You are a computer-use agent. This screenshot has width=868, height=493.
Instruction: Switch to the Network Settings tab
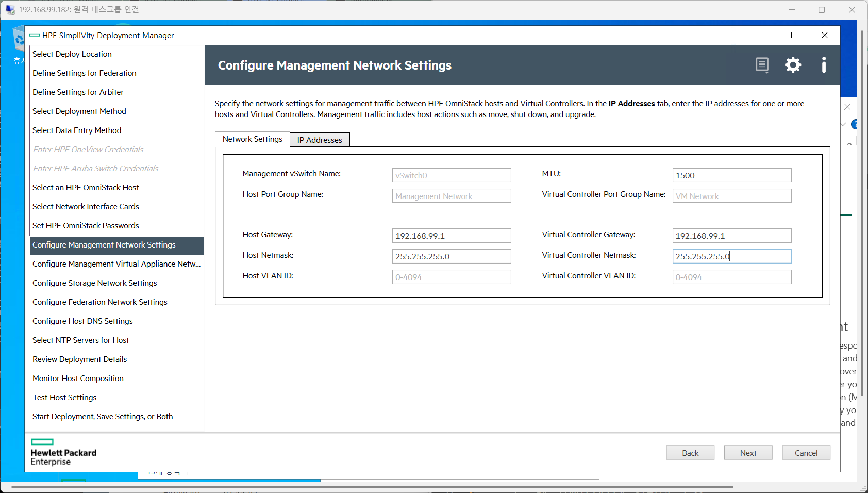253,139
